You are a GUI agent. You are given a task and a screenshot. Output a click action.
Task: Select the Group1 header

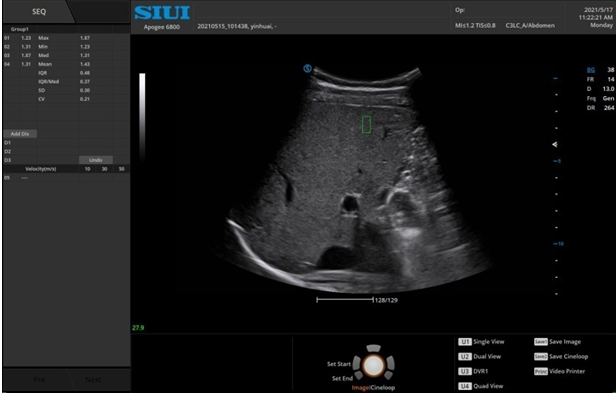pyautogui.click(x=20, y=29)
